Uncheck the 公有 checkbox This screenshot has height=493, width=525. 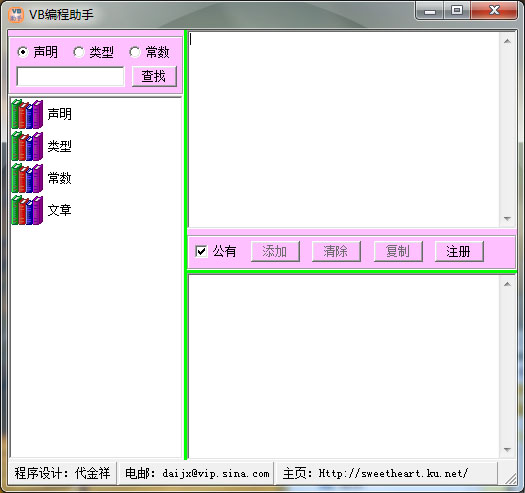pyautogui.click(x=201, y=251)
